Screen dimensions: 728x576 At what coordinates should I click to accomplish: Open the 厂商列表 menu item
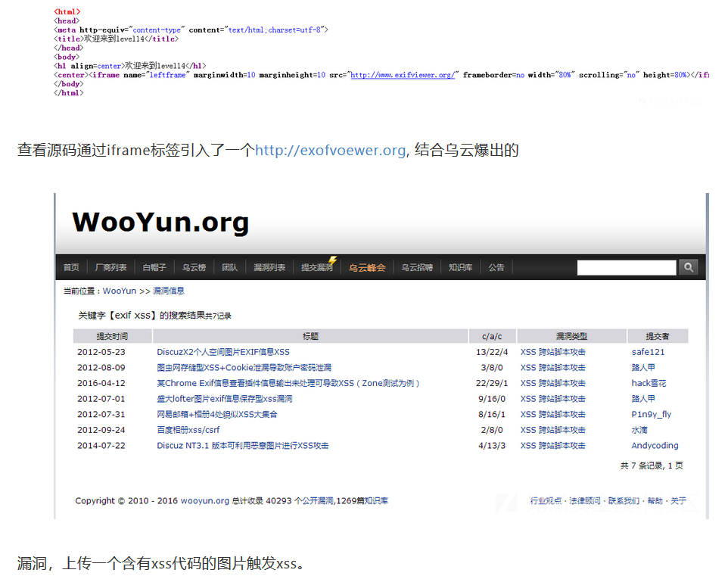tap(110, 267)
